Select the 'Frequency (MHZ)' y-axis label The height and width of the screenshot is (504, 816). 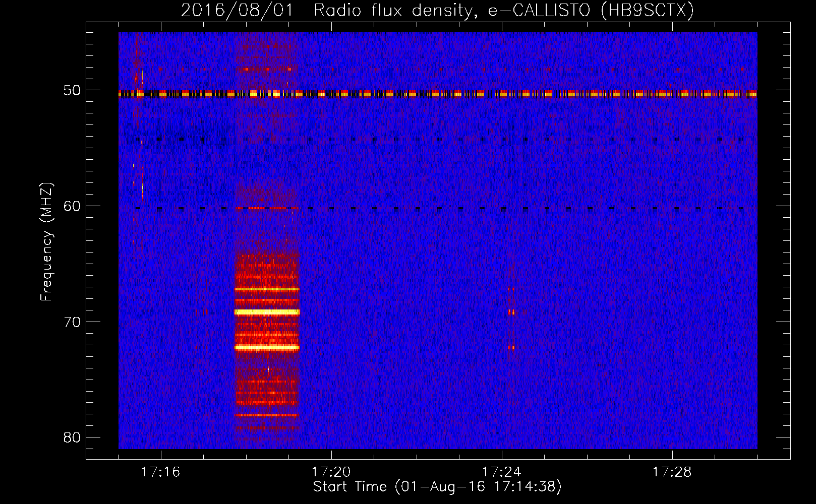(x=46, y=242)
